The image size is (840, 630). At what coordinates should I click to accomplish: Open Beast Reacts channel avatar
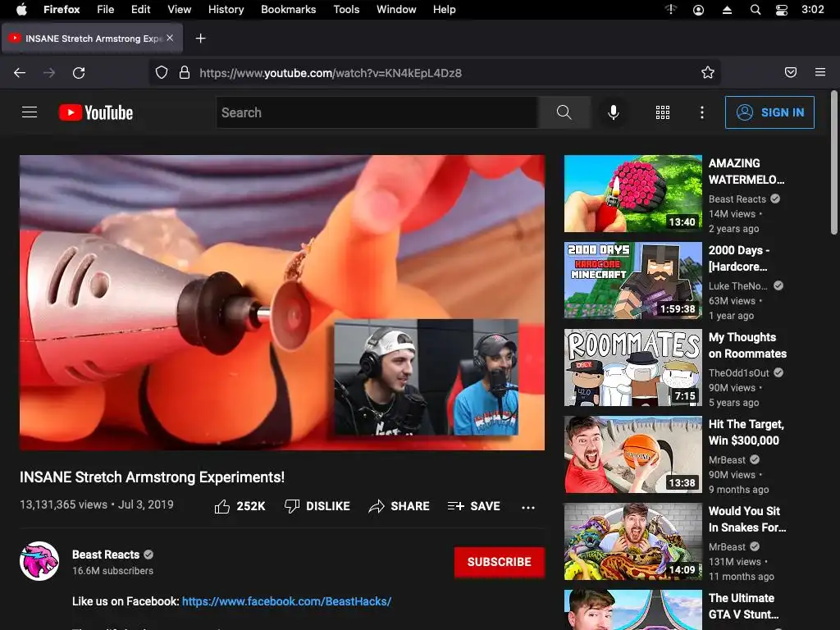(39, 561)
